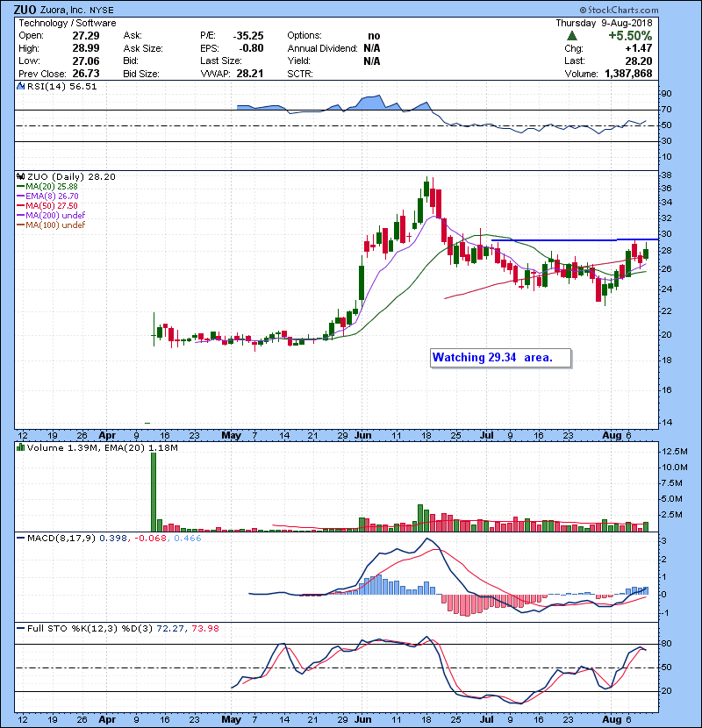The height and width of the screenshot is (728, 702).
Task: Select the MACD histogram value 0.466
Action: pos(188,539)
